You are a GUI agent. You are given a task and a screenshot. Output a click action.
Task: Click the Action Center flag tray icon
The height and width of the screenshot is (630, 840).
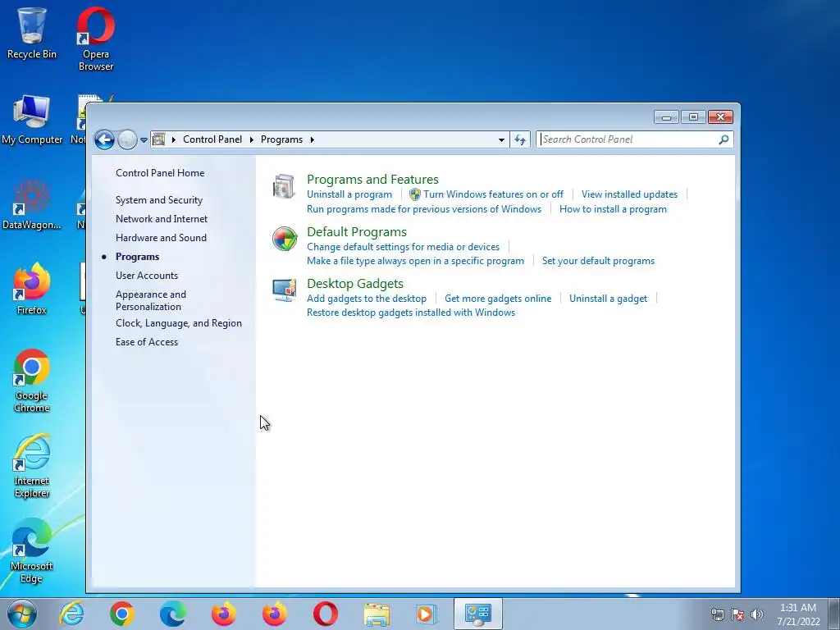click(737, 614)
